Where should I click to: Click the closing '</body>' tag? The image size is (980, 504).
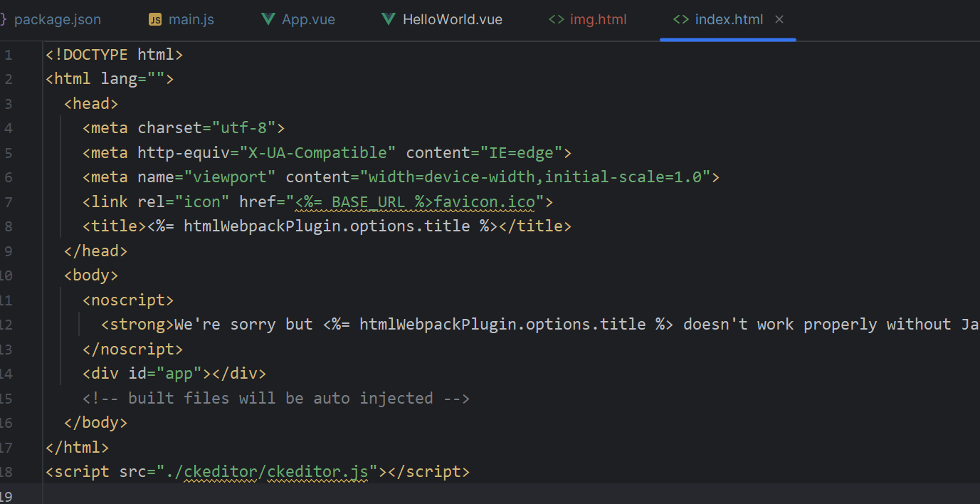click(96, 423)
